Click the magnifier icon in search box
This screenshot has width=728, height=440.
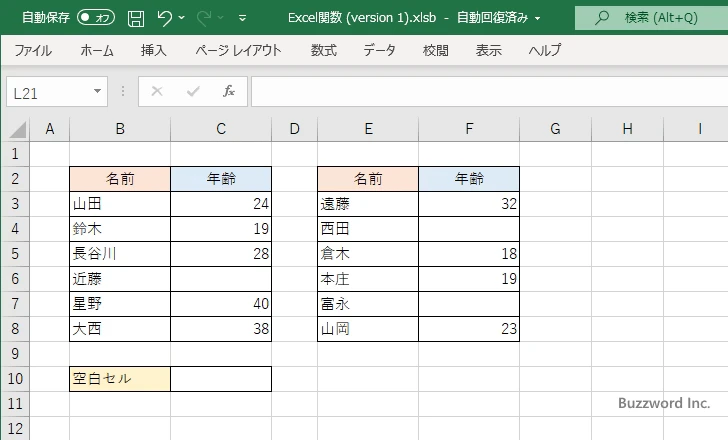602,18
